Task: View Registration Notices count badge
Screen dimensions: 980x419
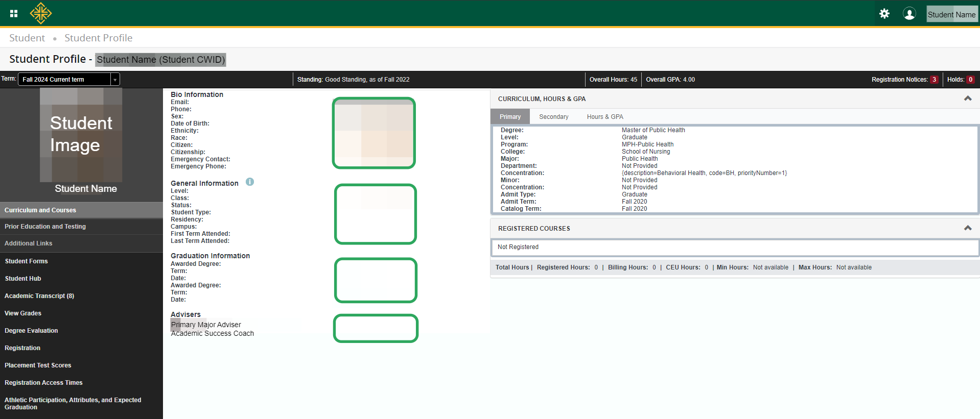Action: tap(934, 80)
